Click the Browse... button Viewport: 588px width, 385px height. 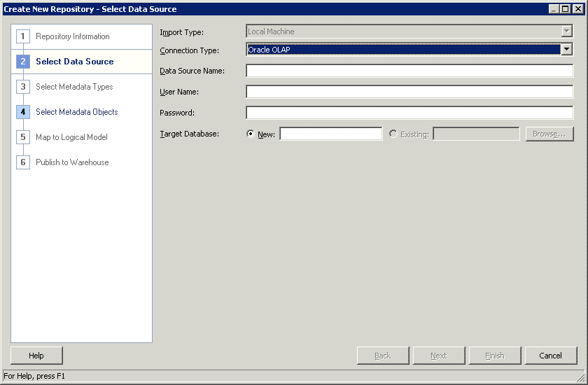click(x=549, y=134)
